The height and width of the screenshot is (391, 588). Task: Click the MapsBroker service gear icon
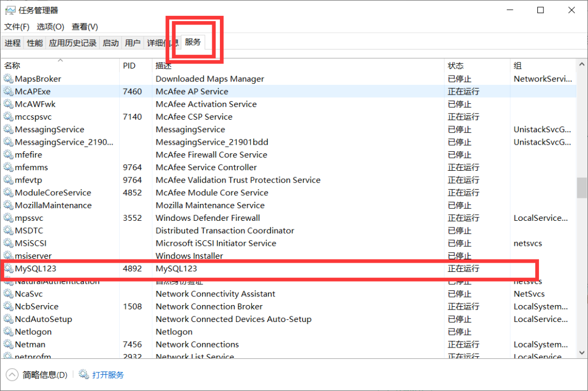pos(9,79)
